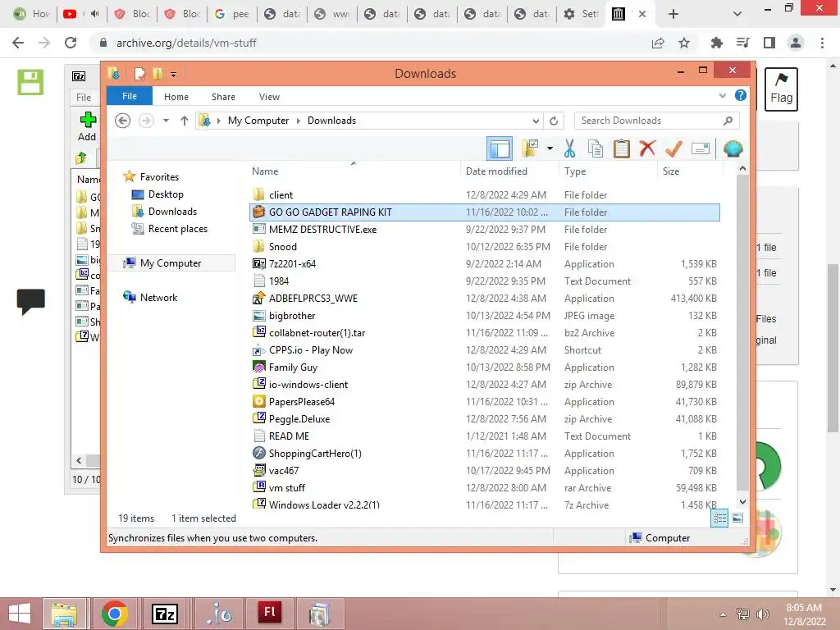Click the blue Help question mark icon
This screenshot has height=630, width=840.
(x=741, y=95)
